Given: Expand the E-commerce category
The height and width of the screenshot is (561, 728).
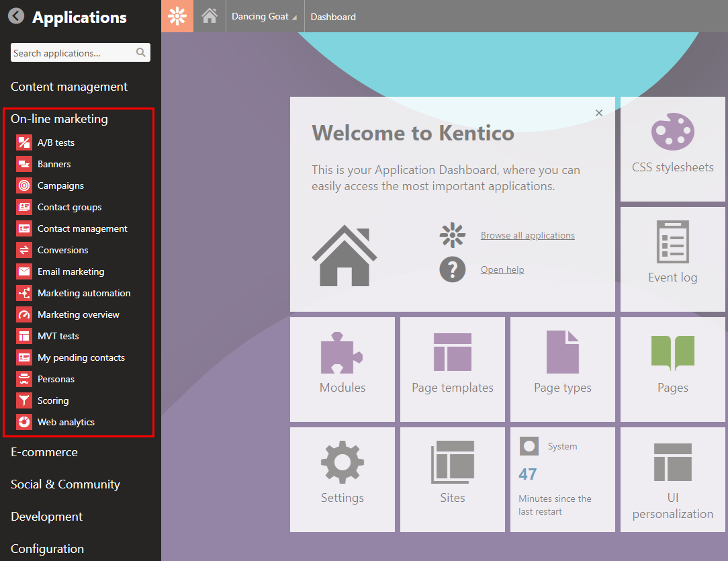Looking at the screenshot, I should (44, 452).
